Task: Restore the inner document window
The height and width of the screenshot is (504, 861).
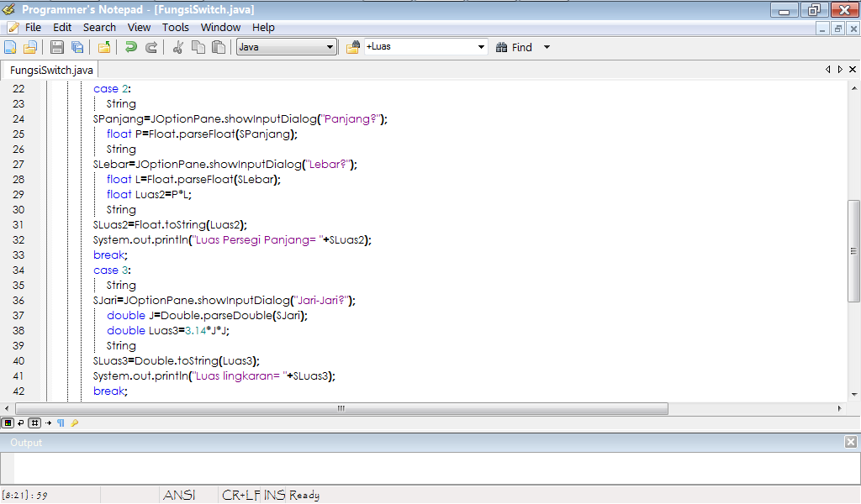Action: [838, 29]
